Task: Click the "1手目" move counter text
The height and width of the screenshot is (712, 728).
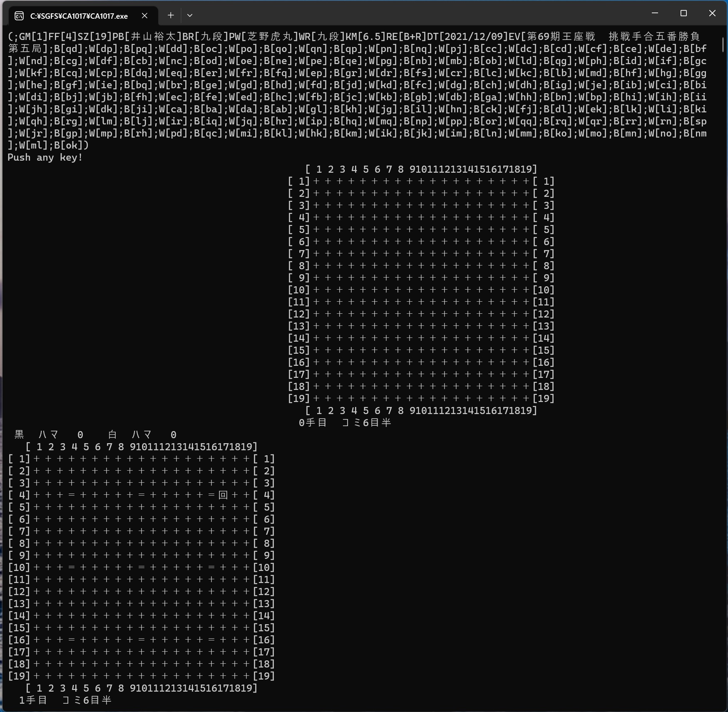Action: pos(33,700)
